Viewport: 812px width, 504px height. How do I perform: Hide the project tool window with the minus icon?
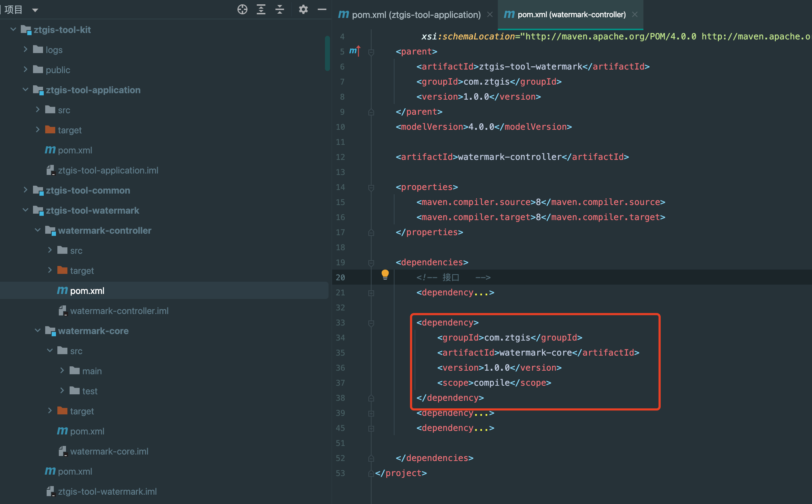click(x=322, y=10)
